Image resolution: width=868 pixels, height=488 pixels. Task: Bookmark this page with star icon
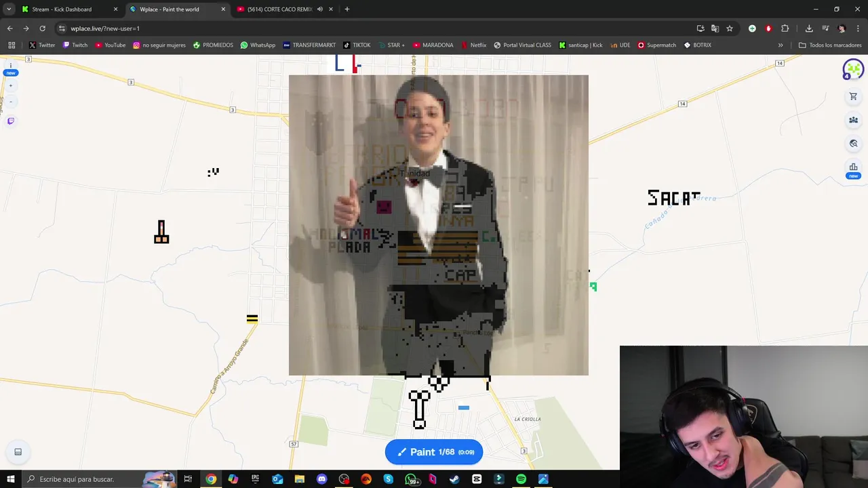point(730,28)
